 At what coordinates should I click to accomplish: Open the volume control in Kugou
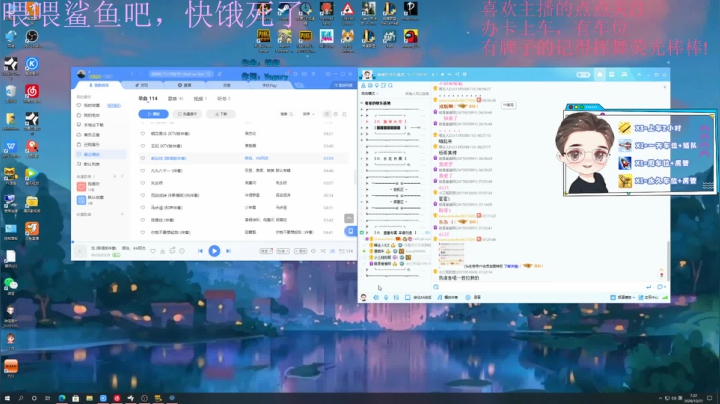(314, 251)
